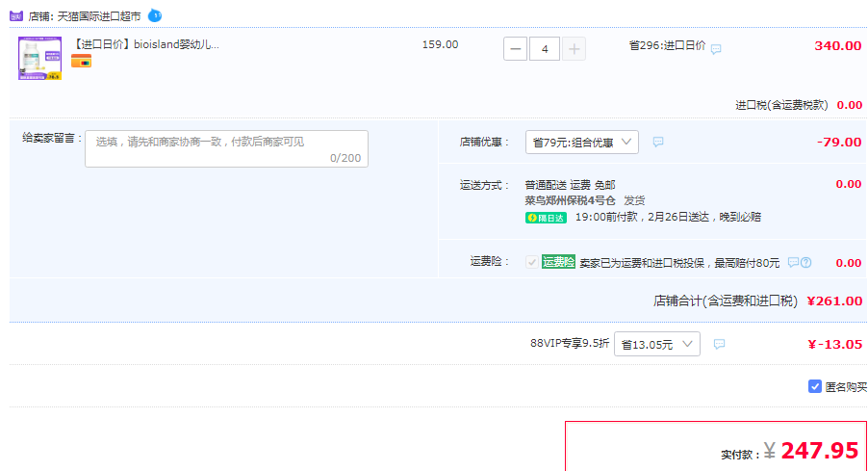This screenshot has height=471, width=868.
Task: Expand the 省79元:组合优惠 dropdown
Action: point(582,143)
